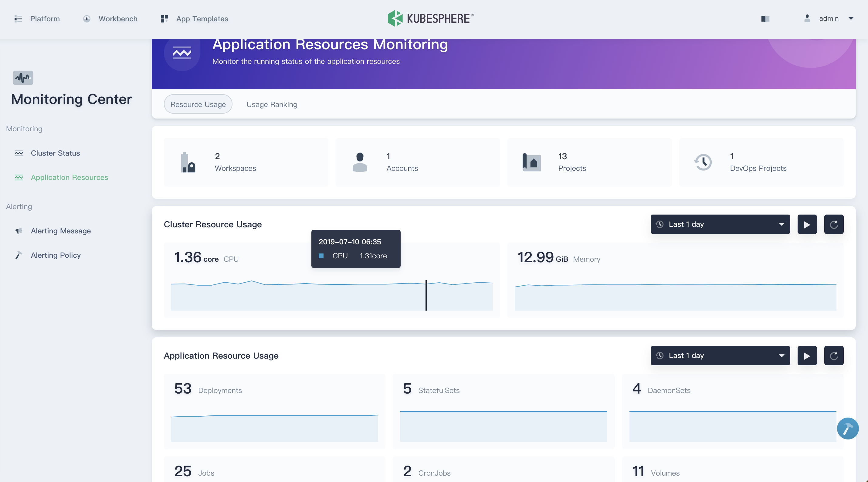Viewport: 868px width, 482px height.
Task: Open Alerting Policy from the sidebar
Action: (56, 255)
